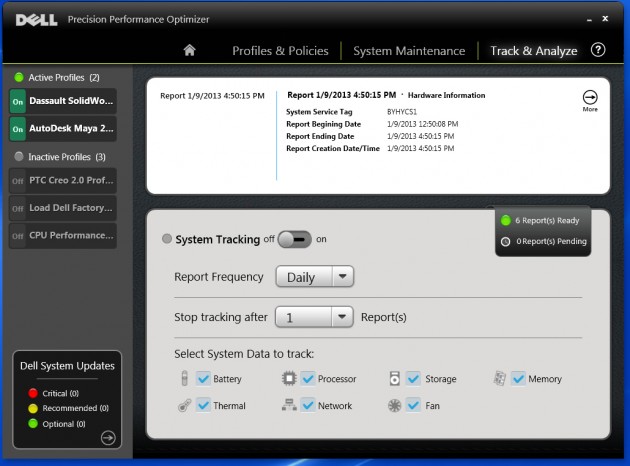Select PTC Creo 2.0 Prof... profile
This screenshot has height=466, width=630.
pos(71,180)
